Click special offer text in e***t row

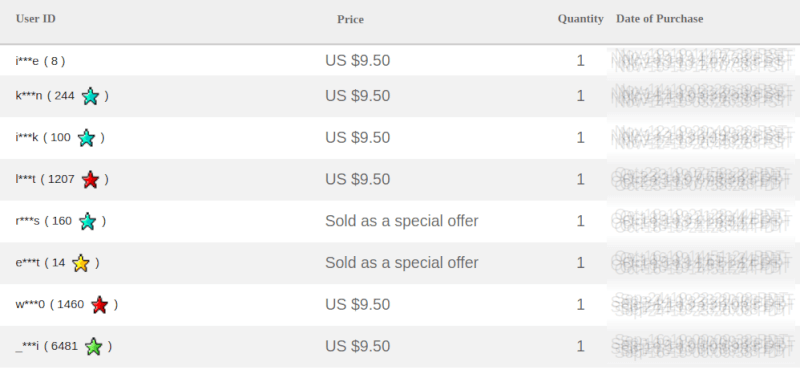[402, 263]
